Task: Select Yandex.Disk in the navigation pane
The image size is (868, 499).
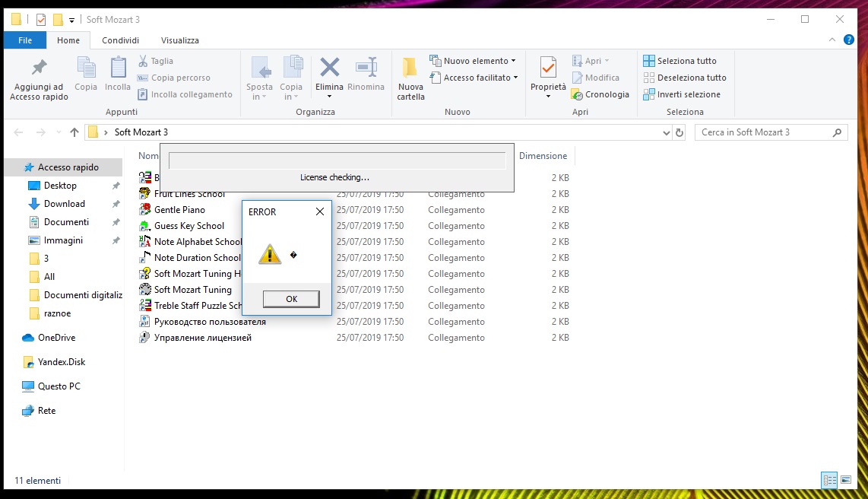Action: [62, 362]
